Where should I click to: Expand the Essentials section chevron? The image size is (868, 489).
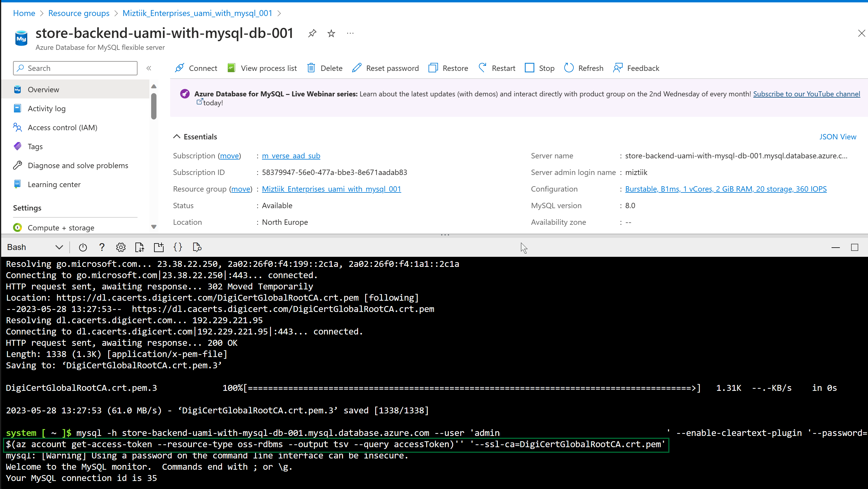[x=176, y=136]
